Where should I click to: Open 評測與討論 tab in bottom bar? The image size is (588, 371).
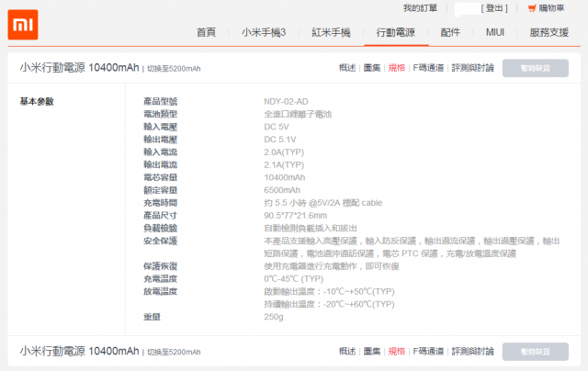(x=472, y=351)
